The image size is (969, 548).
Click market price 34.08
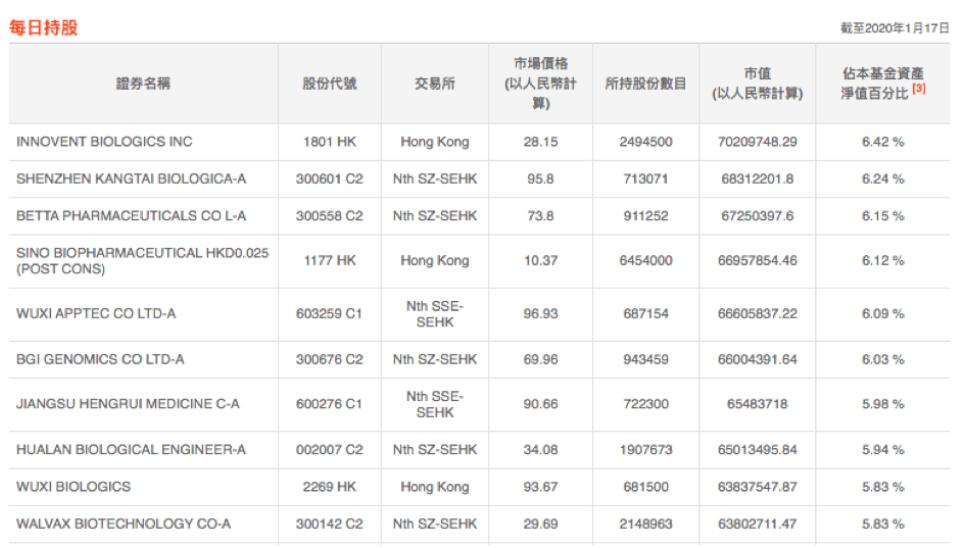tap(541, 449)
